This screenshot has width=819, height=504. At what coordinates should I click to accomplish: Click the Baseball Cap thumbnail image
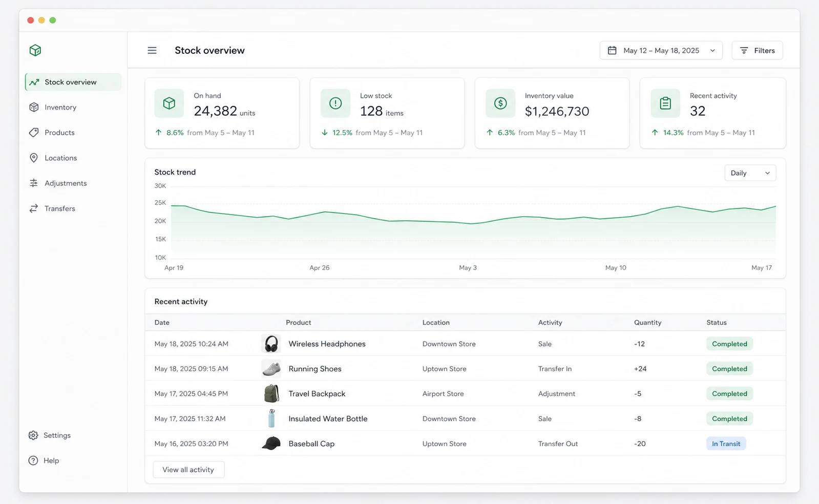(x=271, y=444)
